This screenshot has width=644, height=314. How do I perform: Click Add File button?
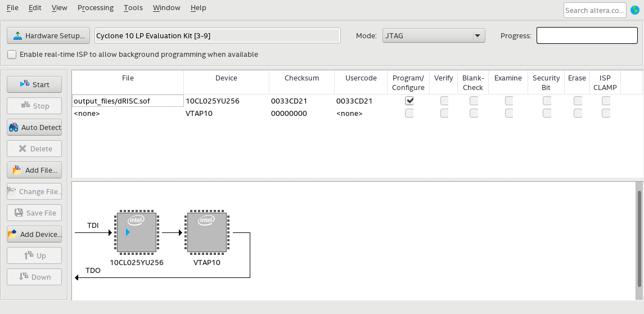(34, 170)
